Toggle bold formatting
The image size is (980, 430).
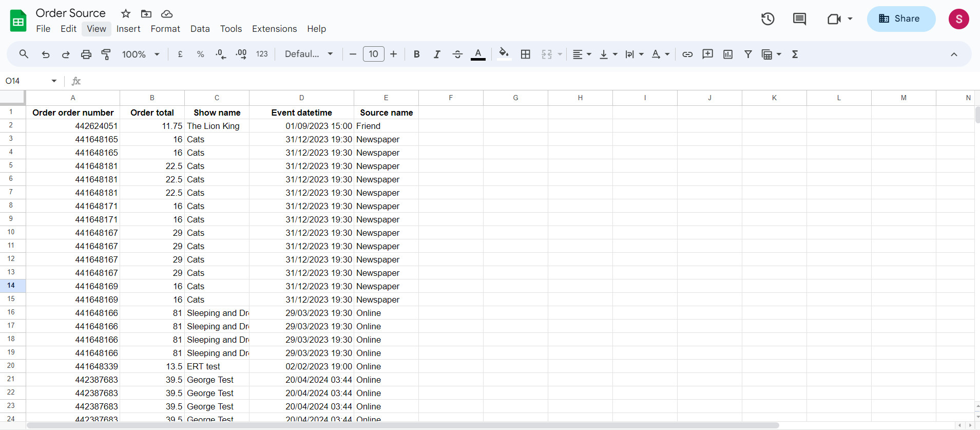(x=416, y=54)
